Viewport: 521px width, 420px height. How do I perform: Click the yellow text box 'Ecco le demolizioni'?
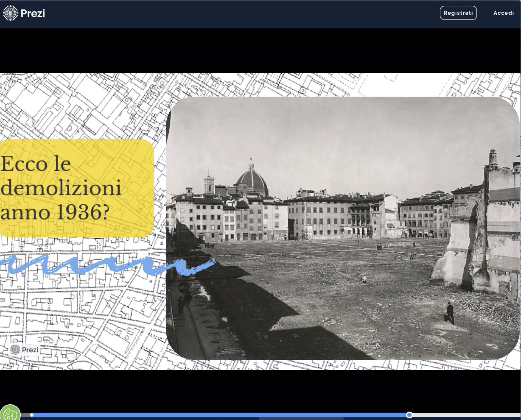77,188
